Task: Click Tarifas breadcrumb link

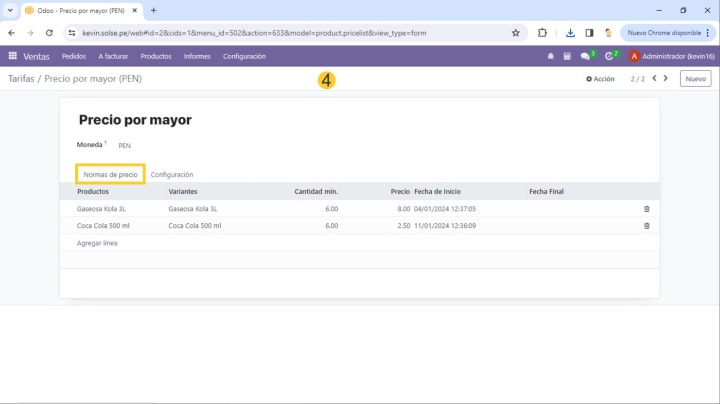Action: tap(20, 78)
